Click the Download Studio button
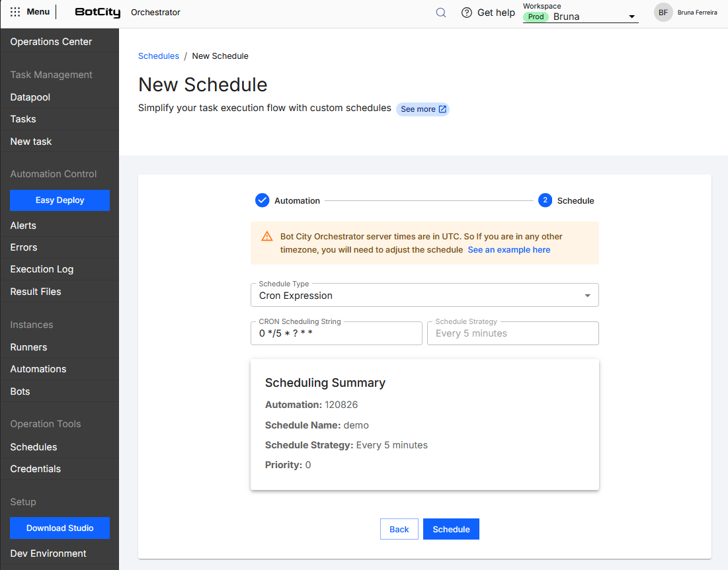728x570 pixels. pos(60,528)
